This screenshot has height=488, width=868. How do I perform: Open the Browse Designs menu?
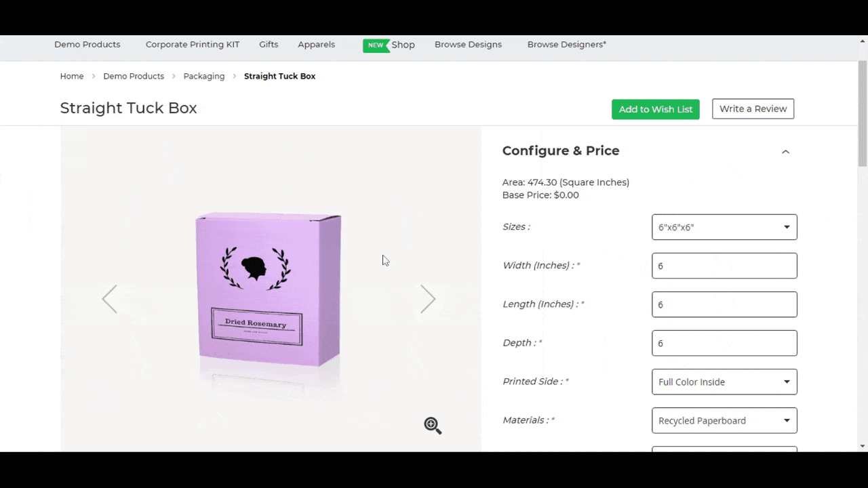(468, 44)
